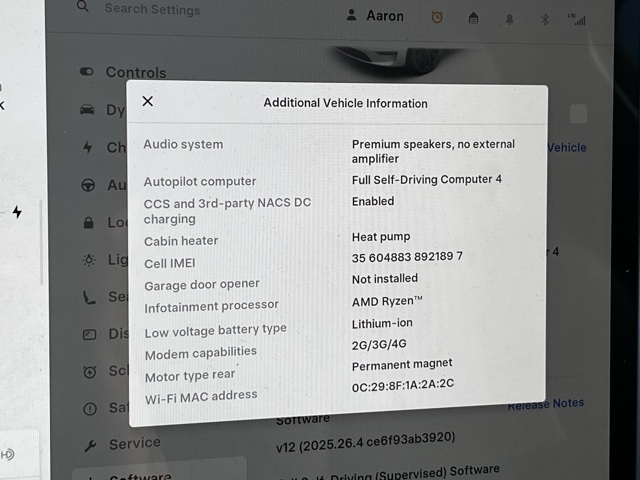Tap the Charging lightning bolt icon
Screen dimensions: 640x480
tap(88, 147)
